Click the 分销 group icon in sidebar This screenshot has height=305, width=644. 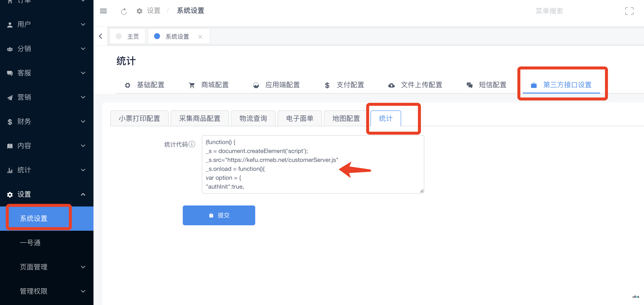click(x=10, y=49)
